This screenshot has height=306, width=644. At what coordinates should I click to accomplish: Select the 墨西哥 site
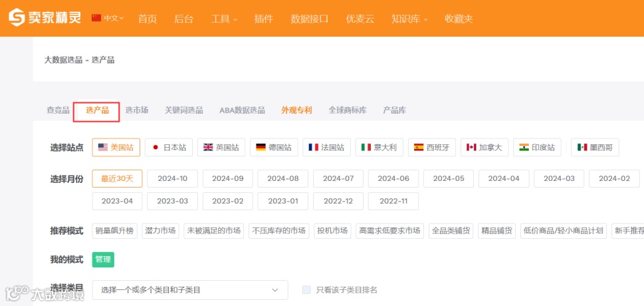[595, 147]
